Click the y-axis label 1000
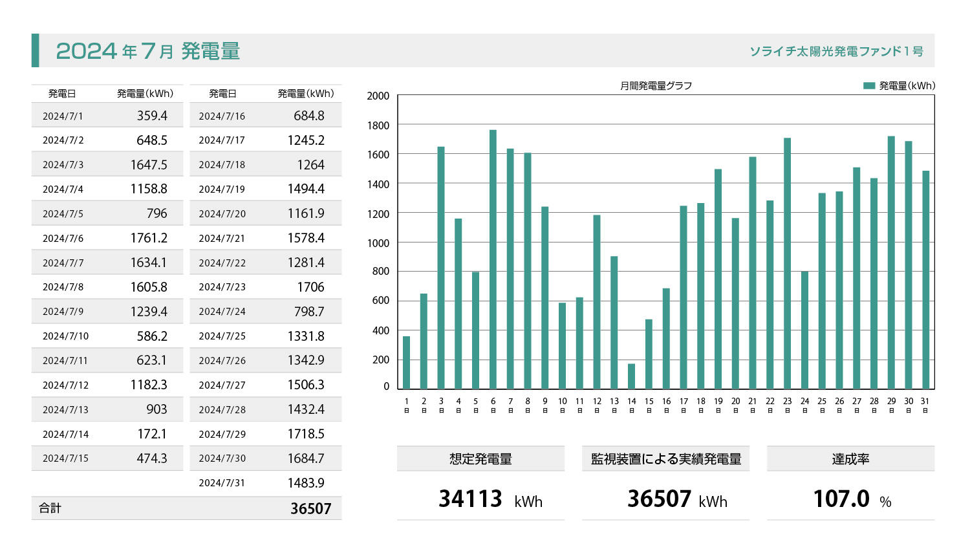Image resolution: width=970 pixels, height=560 pixels. 378,243
